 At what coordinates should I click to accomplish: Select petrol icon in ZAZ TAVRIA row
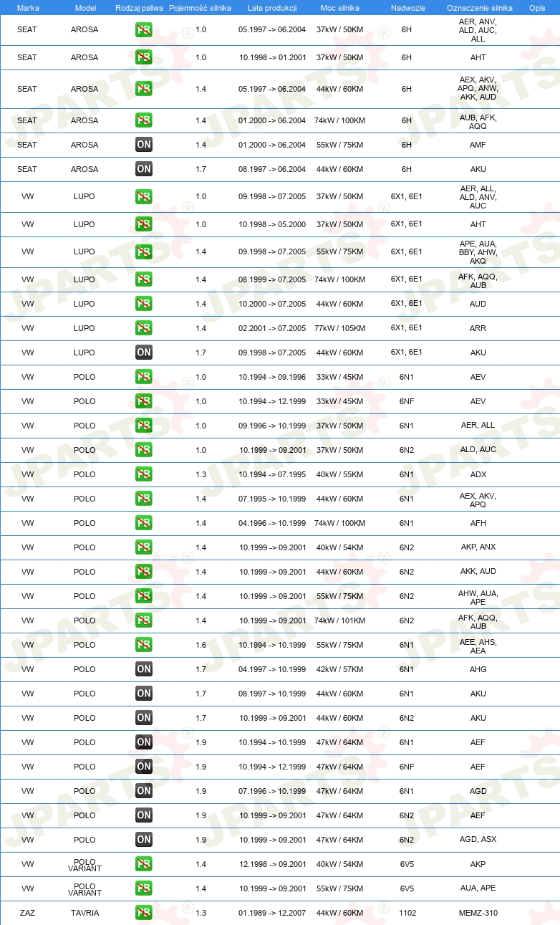pos(144,913)
